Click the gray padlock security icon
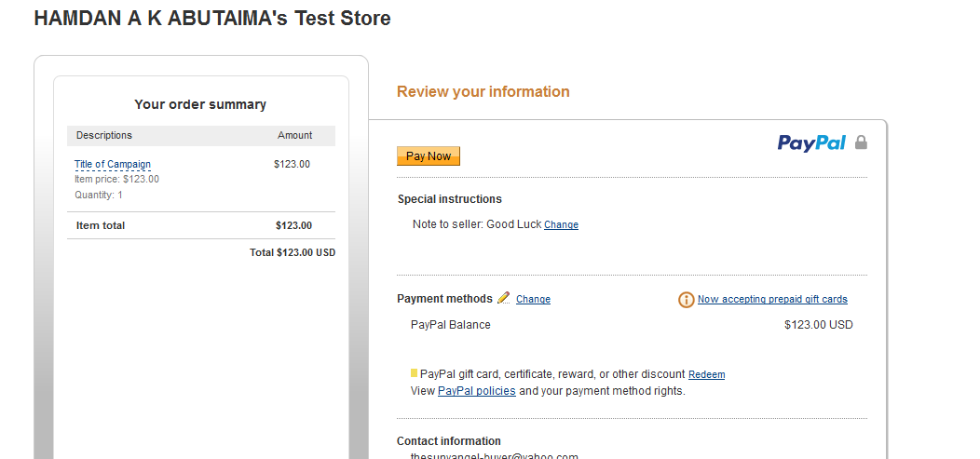Viewport: 980px width, 459px height. click(861, 142)
